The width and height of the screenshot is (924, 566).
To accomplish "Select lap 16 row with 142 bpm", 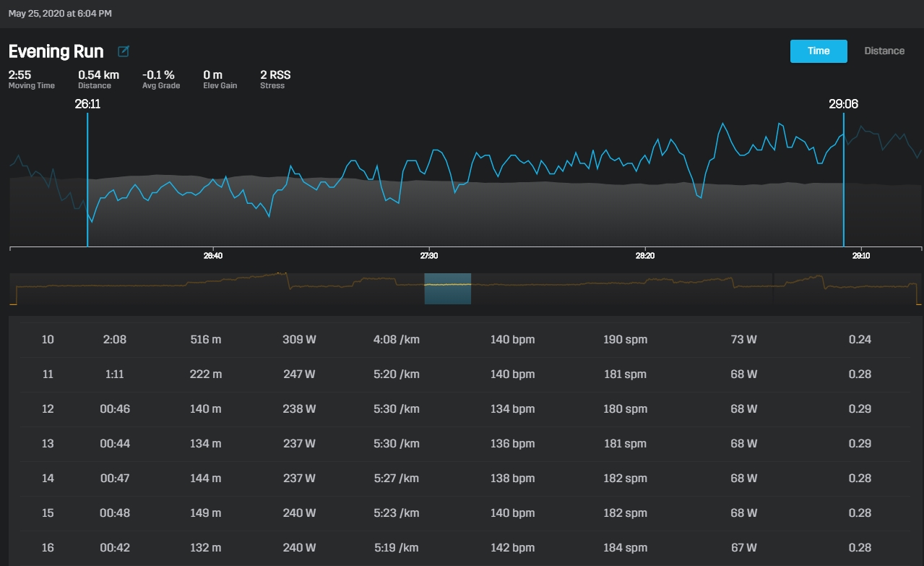I will coord(462,548).
